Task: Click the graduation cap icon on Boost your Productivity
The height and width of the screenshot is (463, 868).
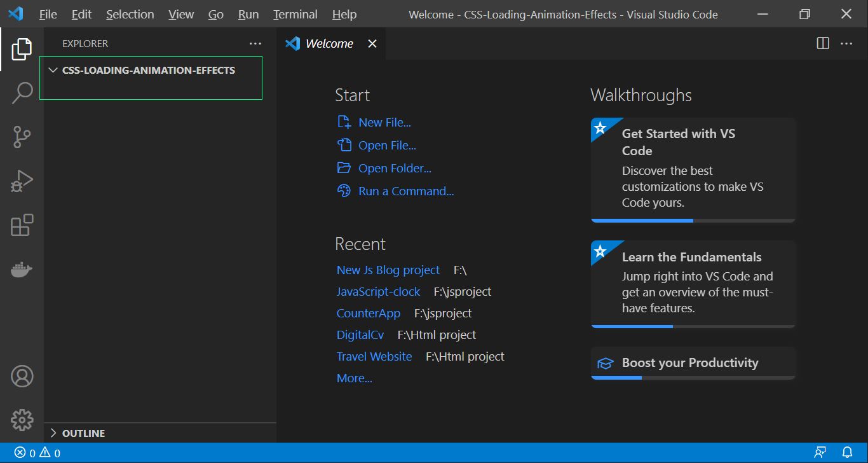Action: pyautogui.click(x=606, y=363)
